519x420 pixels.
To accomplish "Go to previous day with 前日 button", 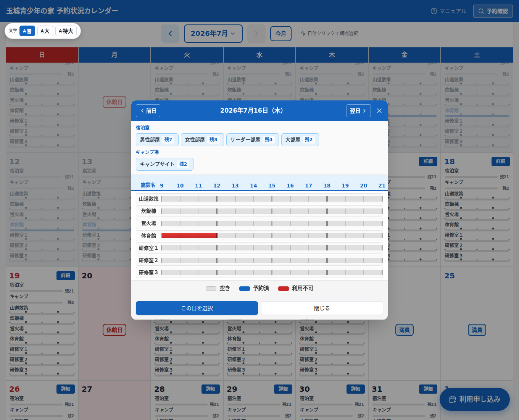I will (x=148, y=111).
